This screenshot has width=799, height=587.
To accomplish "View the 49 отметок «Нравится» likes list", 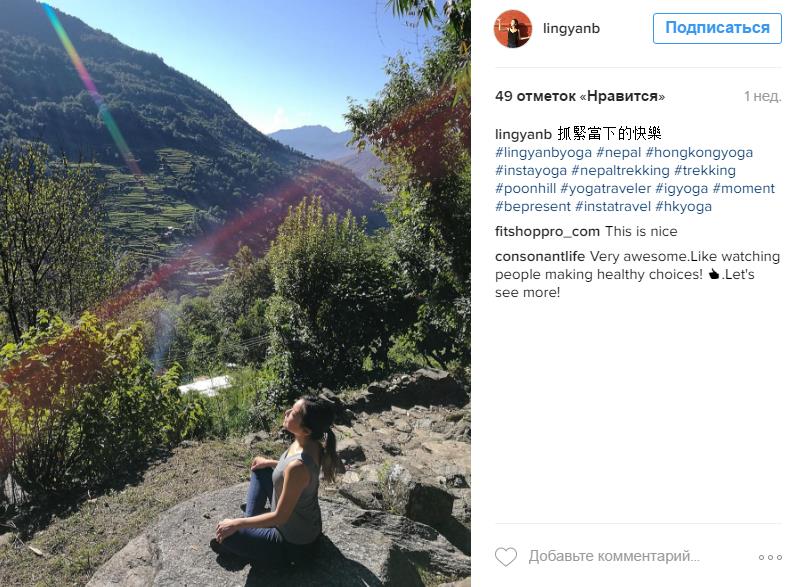I will 580,96.
